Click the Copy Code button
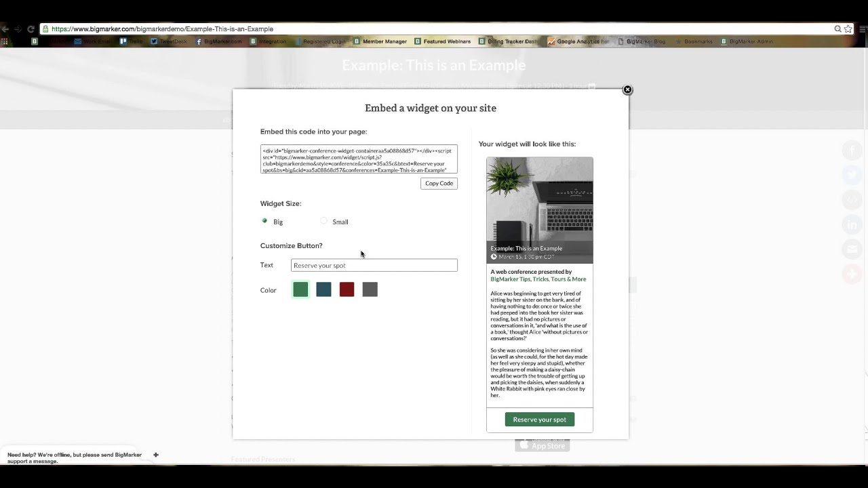The image size is (868, 488). tap(439, 183)
